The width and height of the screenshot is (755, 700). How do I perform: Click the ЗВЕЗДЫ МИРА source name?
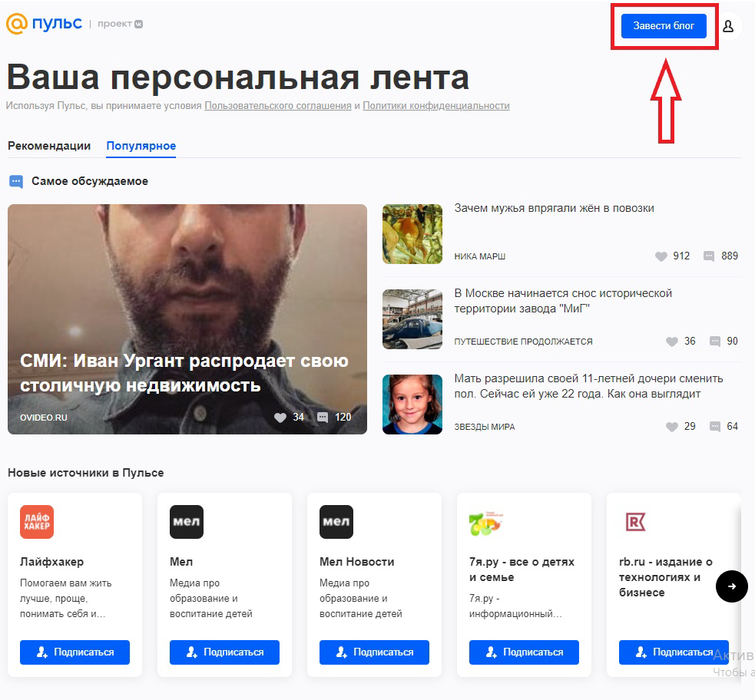[x=485, y=428]
